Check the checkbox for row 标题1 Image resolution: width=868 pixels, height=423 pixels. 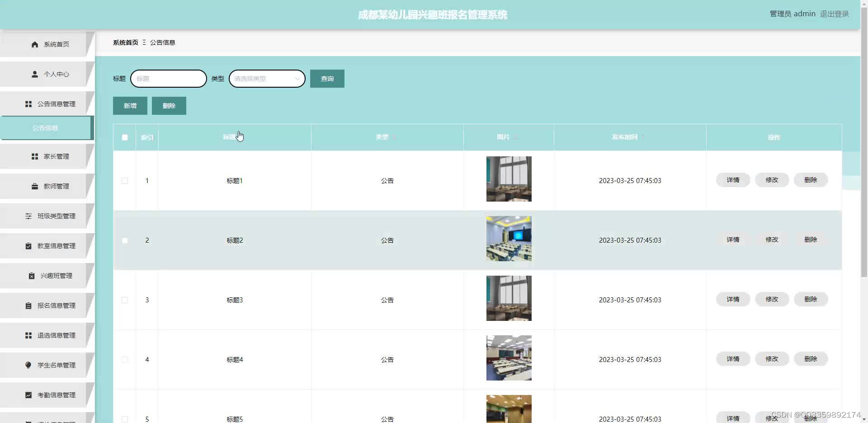[125, 181]
